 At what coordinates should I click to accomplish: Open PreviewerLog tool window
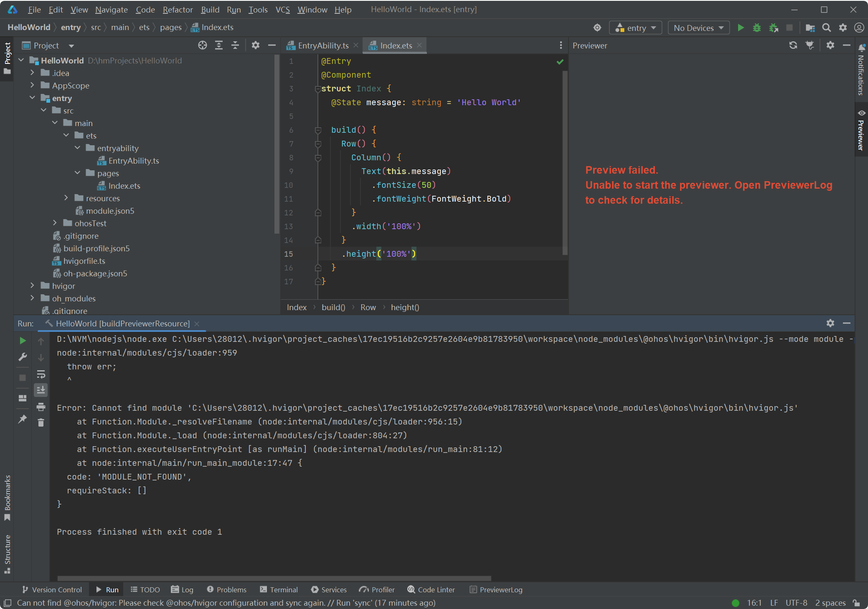(x=496, y=590)
